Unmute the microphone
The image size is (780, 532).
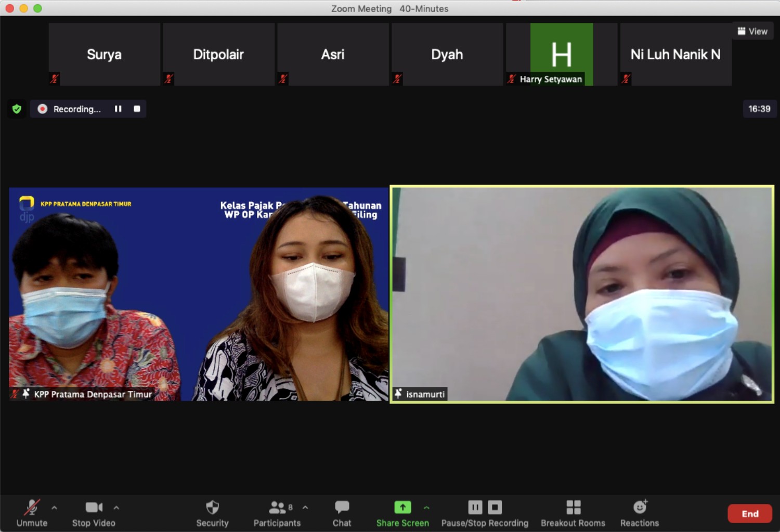[32, 513]
